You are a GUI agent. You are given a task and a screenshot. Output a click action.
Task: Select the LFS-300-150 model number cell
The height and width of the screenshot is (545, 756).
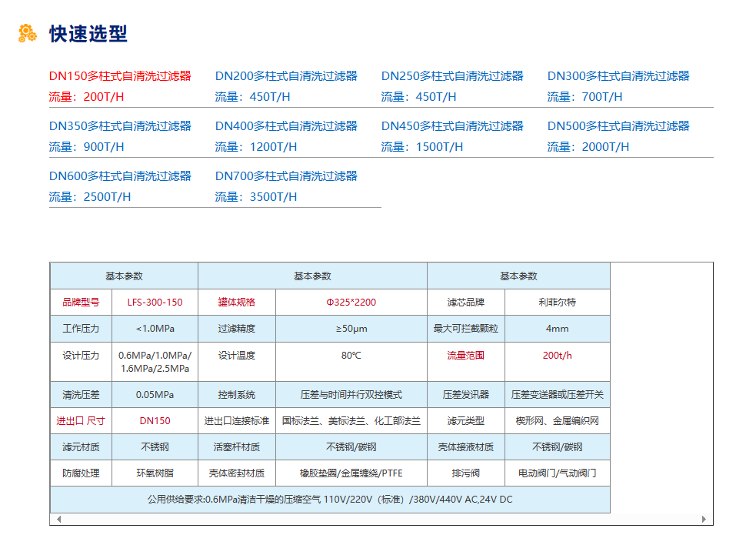[155, 302]
